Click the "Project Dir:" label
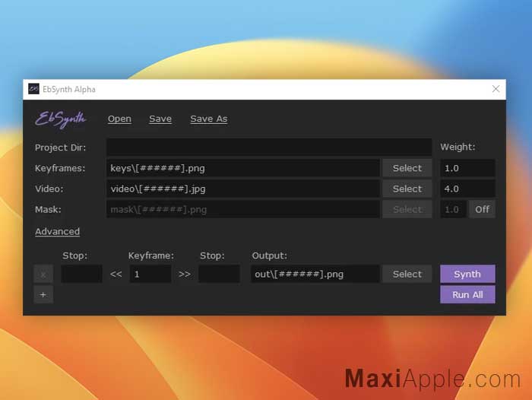532x400 pixels. pos(60,148)
